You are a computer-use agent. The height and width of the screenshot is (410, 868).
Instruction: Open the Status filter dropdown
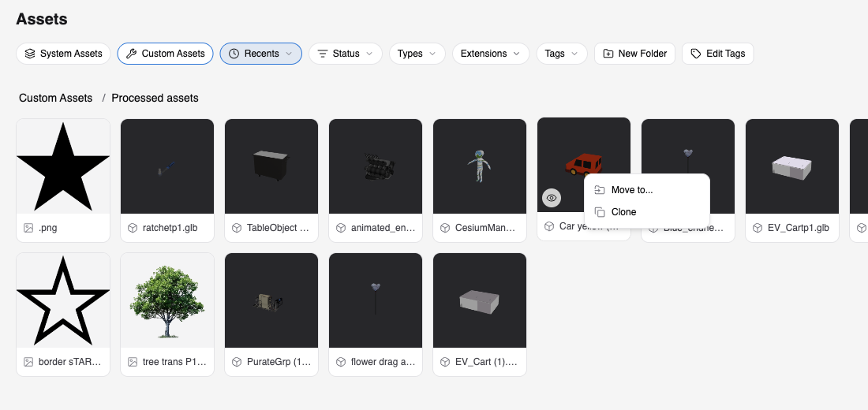pyautogui.click(x=346, y=54)
